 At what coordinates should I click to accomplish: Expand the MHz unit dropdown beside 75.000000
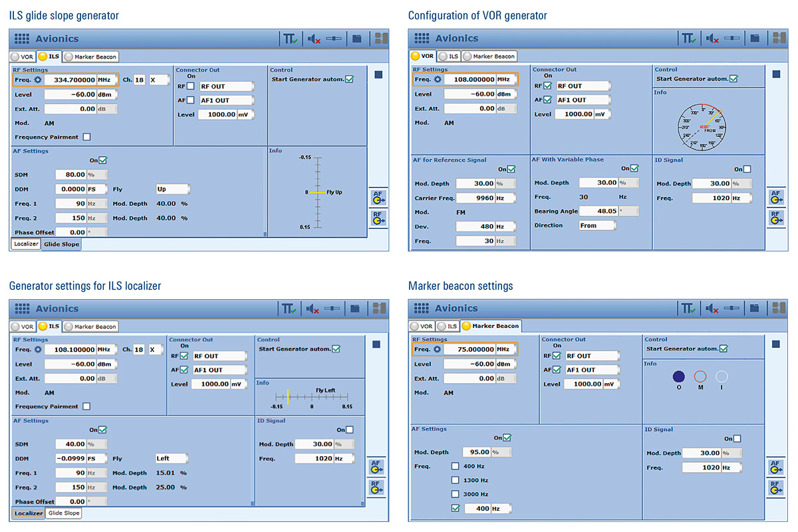[x=505, y=349]
